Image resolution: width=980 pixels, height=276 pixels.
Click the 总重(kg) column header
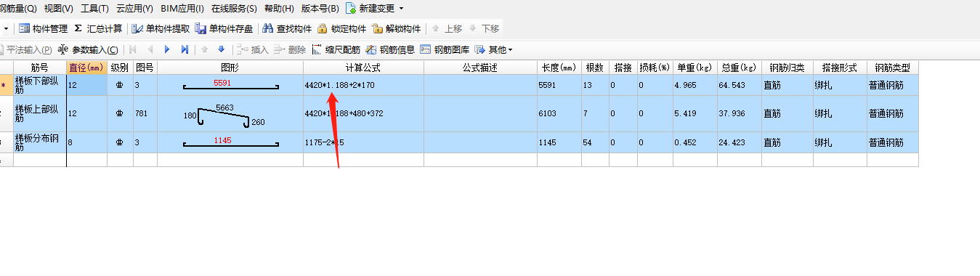pyautogui.click(x=739, y=68)
